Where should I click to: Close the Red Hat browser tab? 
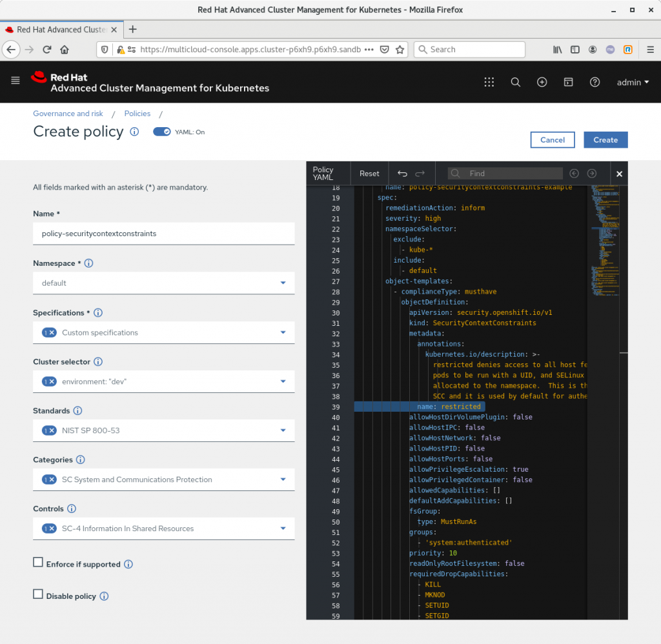(x=114, y=30)
